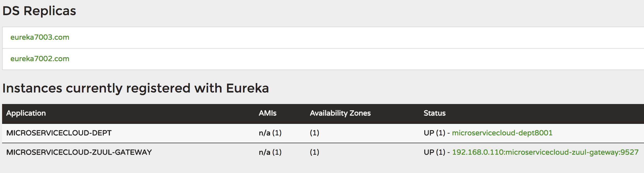Click the Instances currently registered with Eureka heading
This screenshot has width=644, height=173.
[135, 88]
